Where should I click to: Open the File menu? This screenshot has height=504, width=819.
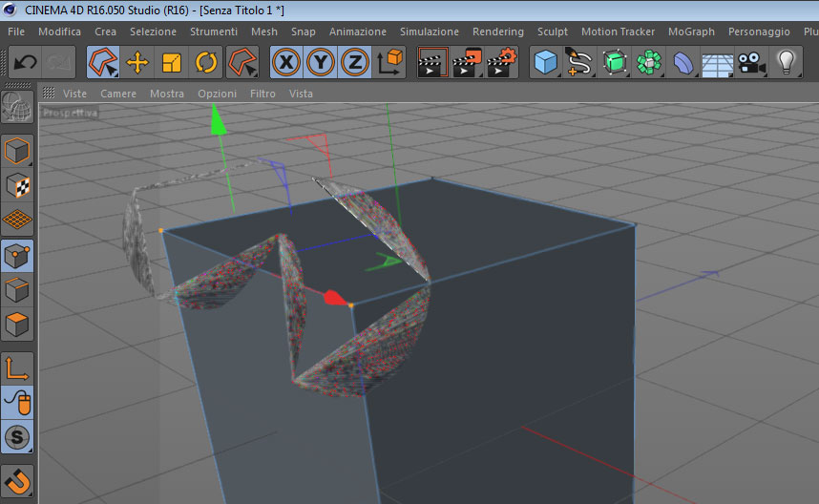(x=16, y=31)
